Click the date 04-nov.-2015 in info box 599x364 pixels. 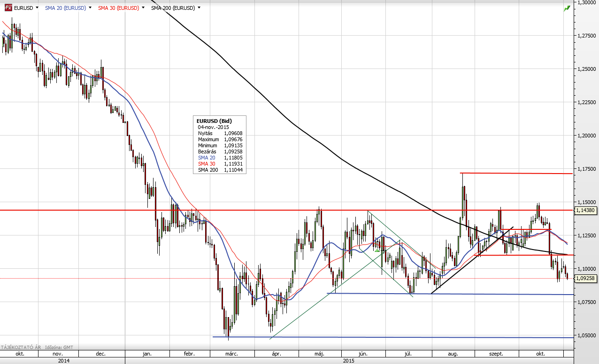tap(213, 127)
